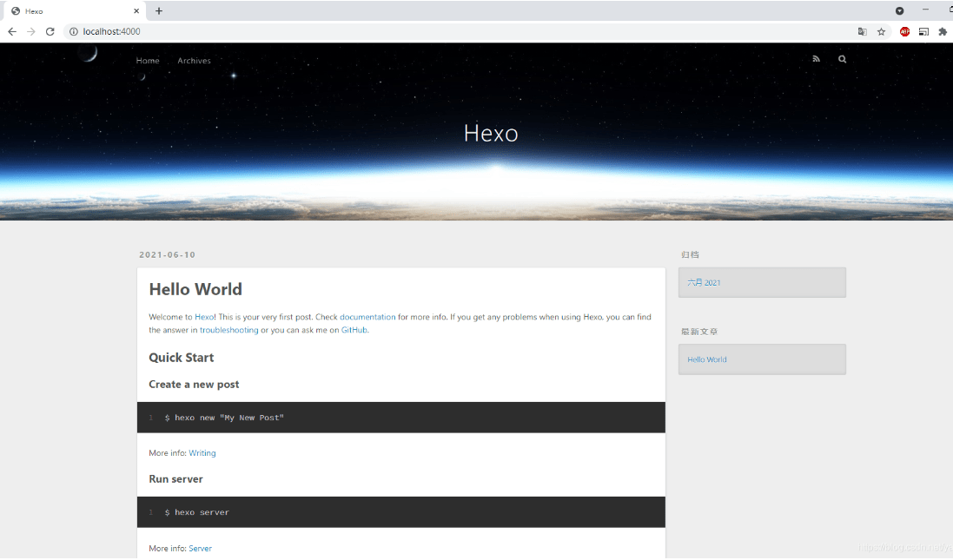Open the Server more info link
The width and height of the screenshot is (953, 560).
(x=200, y=549)
